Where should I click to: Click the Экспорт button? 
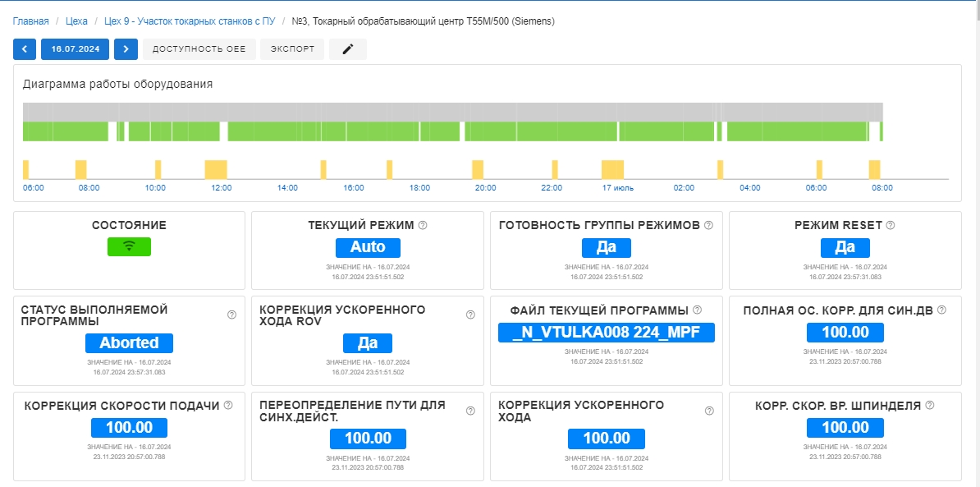coord(292,49)
